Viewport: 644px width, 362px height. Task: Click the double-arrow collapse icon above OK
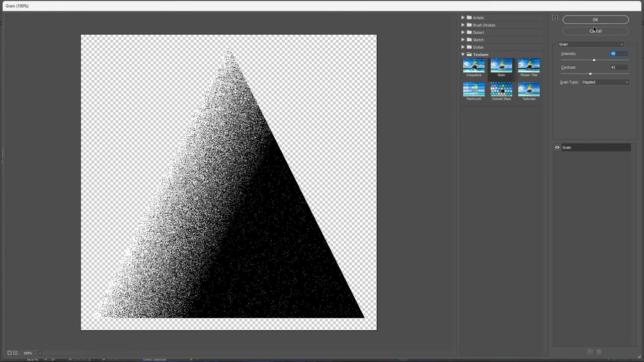point(555,18)
